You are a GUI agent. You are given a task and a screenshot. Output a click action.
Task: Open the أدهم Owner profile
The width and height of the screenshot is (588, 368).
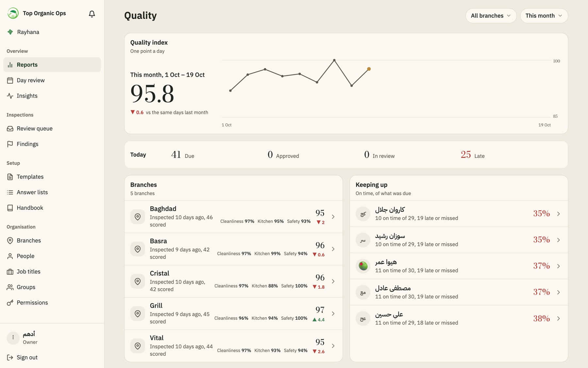[52, 338]
